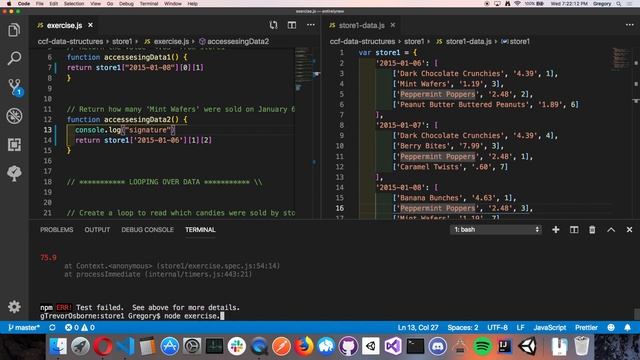Switch to the OUTPUT tab
The width and height of the screenshot is (640, 360).
(x=97, y=230)
